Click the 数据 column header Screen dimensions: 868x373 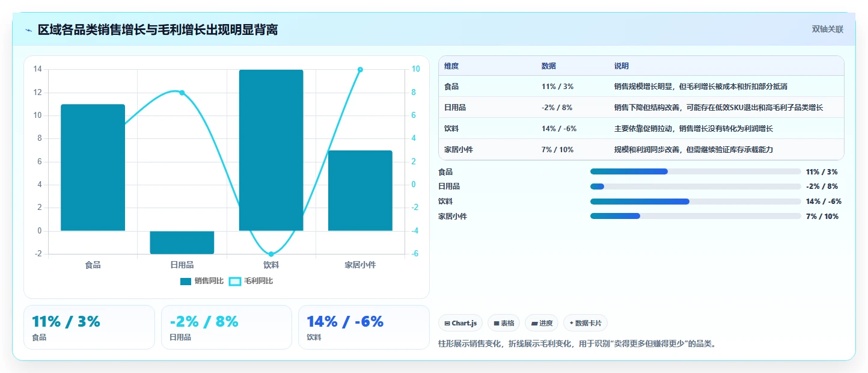pos(549,66)
